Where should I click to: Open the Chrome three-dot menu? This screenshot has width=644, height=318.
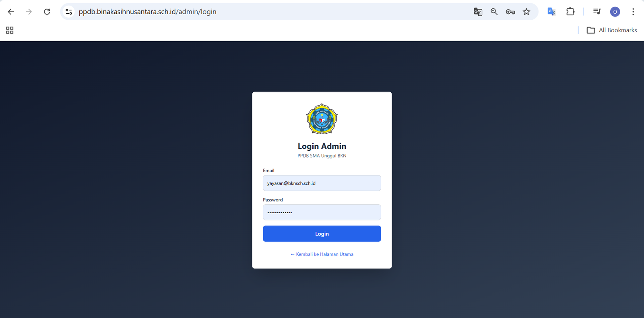click(633, 12)
